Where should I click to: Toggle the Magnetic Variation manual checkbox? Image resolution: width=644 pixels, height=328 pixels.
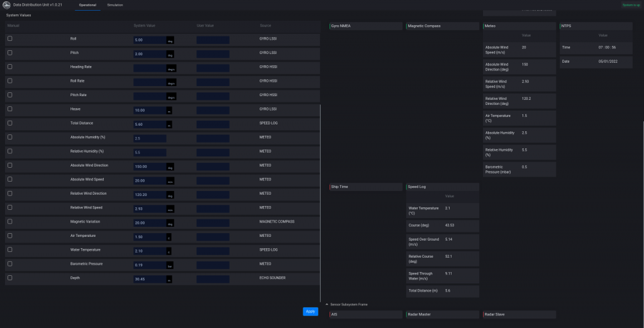tap(9, 222)
